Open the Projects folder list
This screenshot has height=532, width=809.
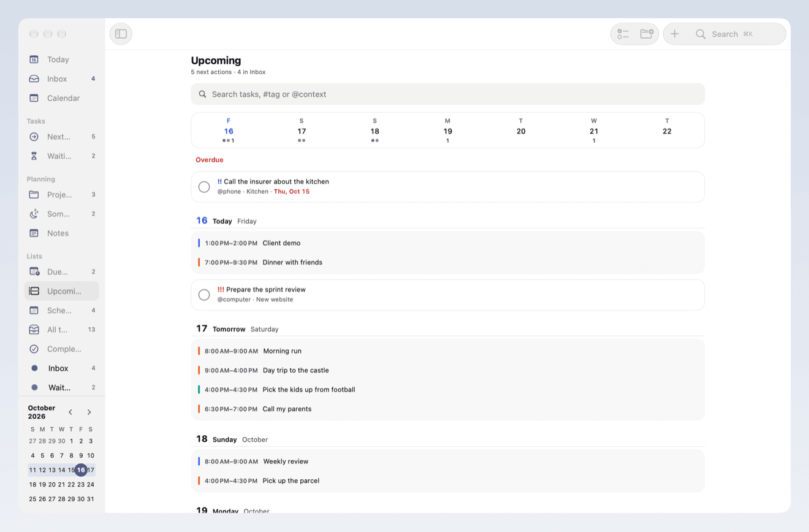pos(61,194)
